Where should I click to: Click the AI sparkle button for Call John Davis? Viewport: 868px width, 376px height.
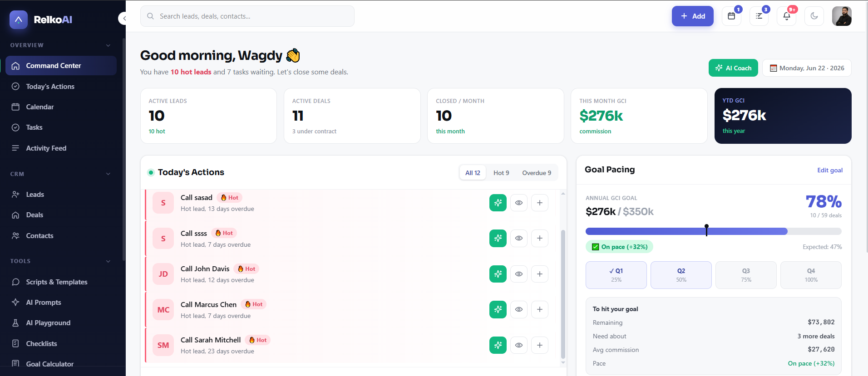coord(498,274)
